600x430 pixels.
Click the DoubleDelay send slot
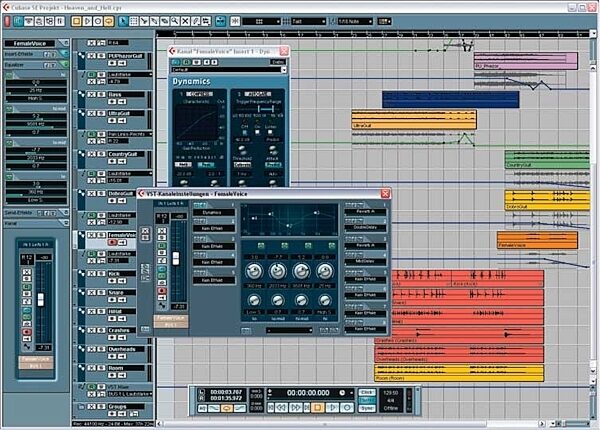(x=365, y=228)
